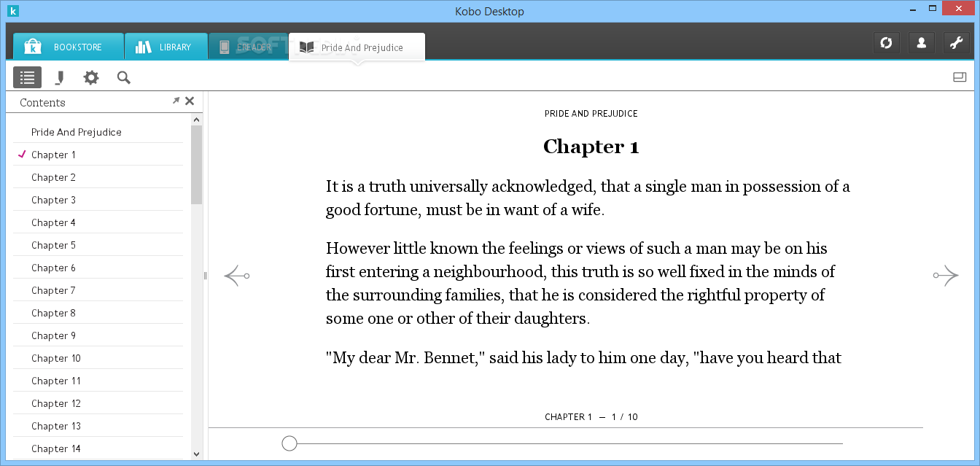This screenshot has width=980, height=466.
Task: Close the Kobo Desktop window
Action: pos(959,9)
